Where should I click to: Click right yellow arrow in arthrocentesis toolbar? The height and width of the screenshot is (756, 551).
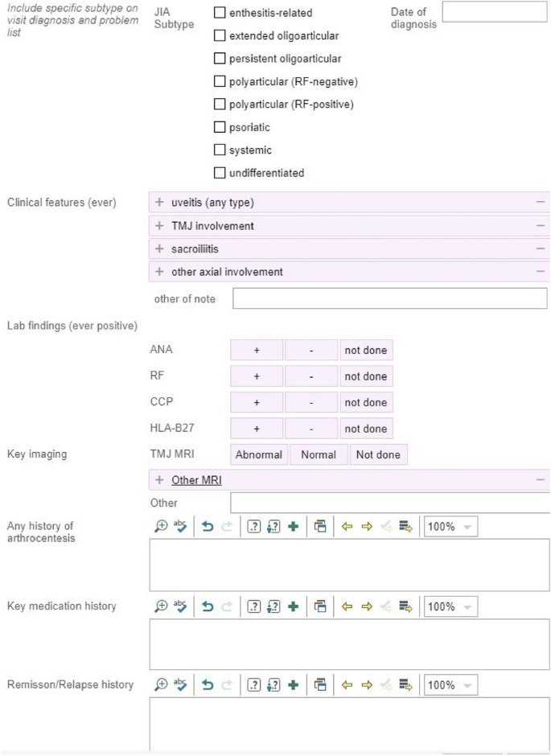(367, 527)
